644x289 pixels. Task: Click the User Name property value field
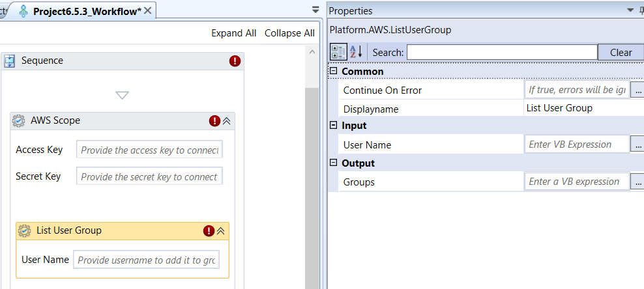point(577,144)
